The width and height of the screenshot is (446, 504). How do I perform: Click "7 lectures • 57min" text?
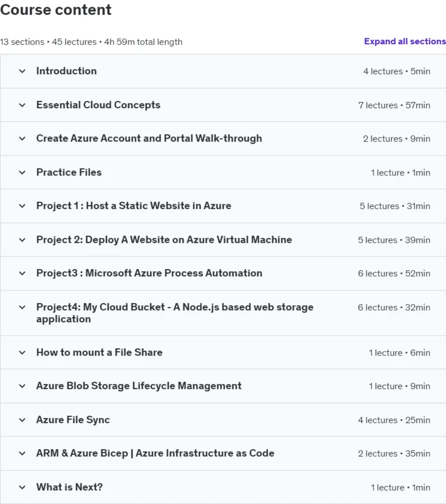point(394,105)
